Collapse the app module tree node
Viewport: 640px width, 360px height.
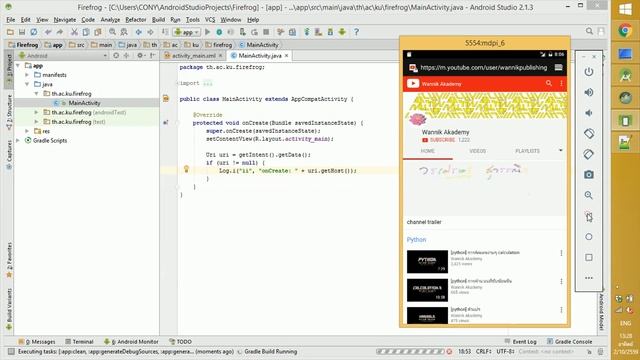point(18,66)
